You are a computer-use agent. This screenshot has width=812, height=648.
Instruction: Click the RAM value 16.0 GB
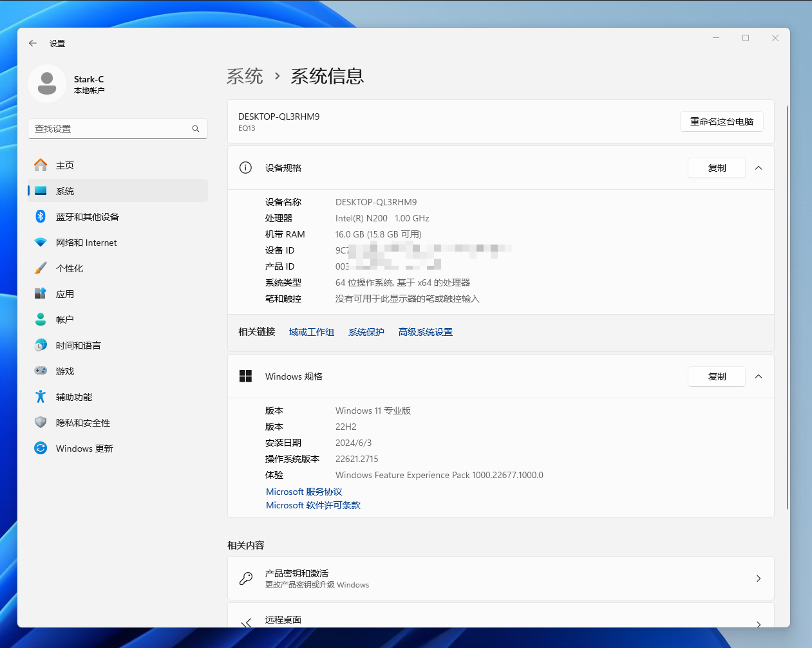coord(379,234)
